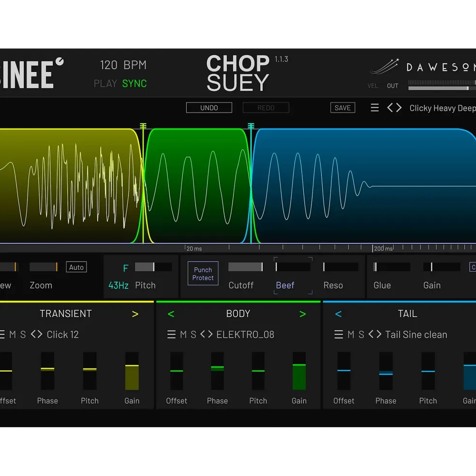
Task: Open the Clicky Heavy Deep preset name
Action: (442, 108)
